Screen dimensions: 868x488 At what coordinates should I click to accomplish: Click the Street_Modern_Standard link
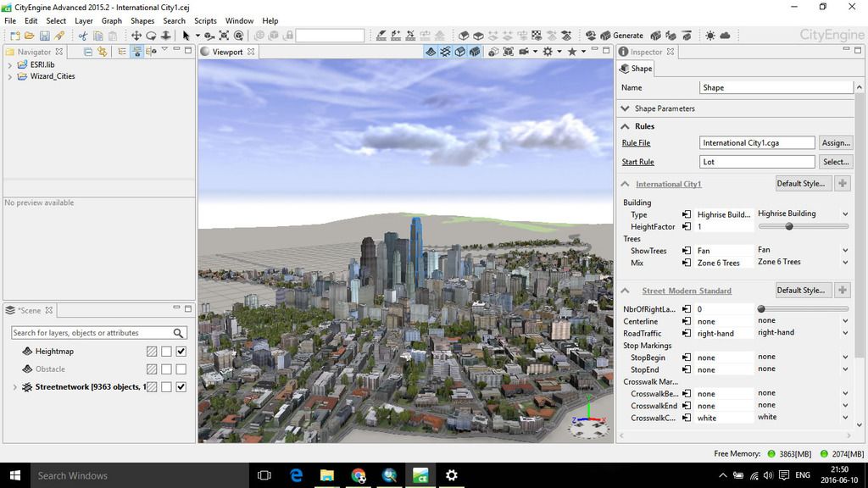687,291
